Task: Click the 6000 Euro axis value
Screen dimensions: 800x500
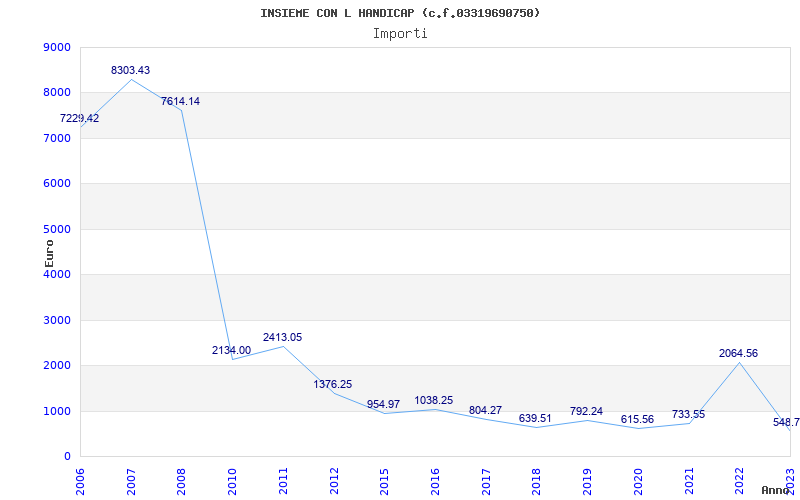Action: tap(57, 184)
